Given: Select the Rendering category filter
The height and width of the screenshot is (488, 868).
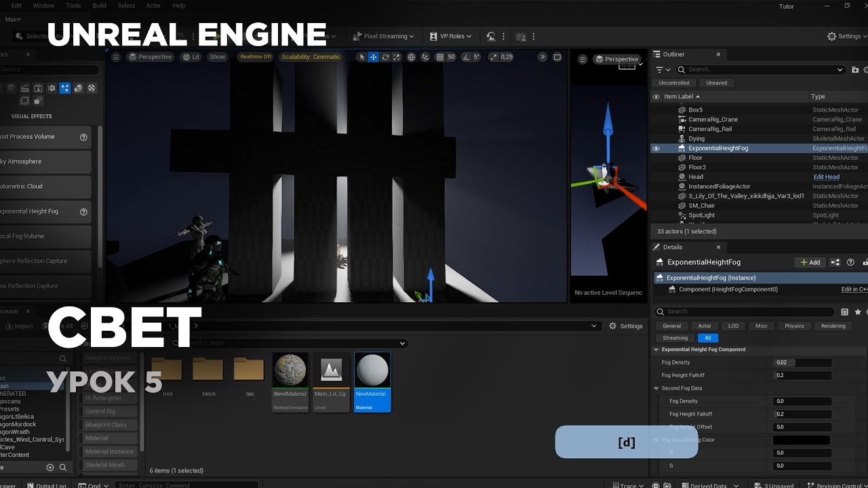Looking at the screenshot, I should 833,326.
